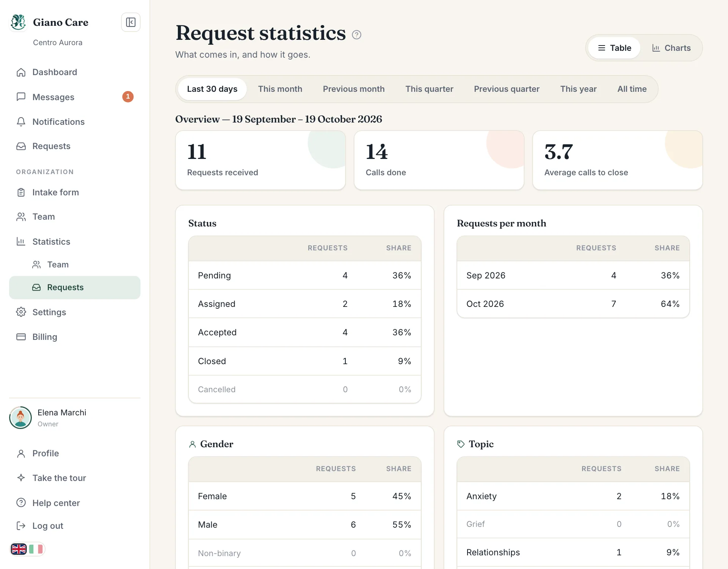Click Elena Marchi's avatar
Image resolution: width=728 pixels, height=569 pixels.
[20, 418]
